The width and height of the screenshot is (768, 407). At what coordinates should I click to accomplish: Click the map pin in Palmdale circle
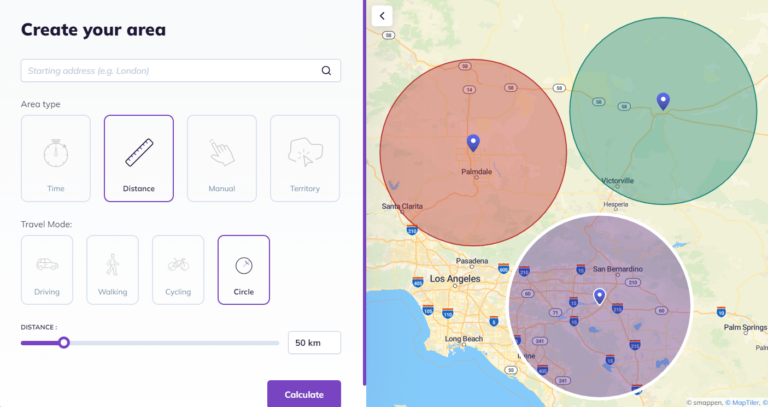[x=473, y=143]
